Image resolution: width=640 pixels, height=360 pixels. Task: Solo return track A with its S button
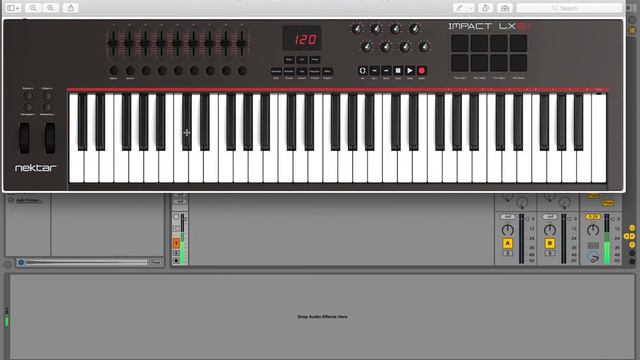click(x=507, y=253)
